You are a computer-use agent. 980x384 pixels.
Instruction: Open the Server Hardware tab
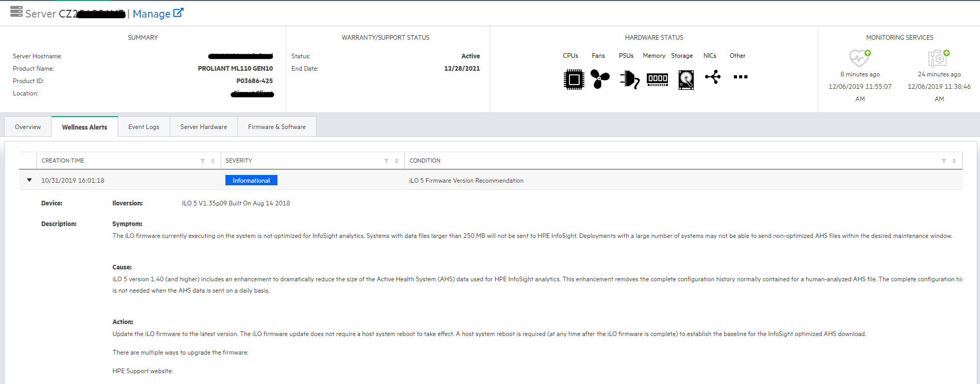pos(204,127)
